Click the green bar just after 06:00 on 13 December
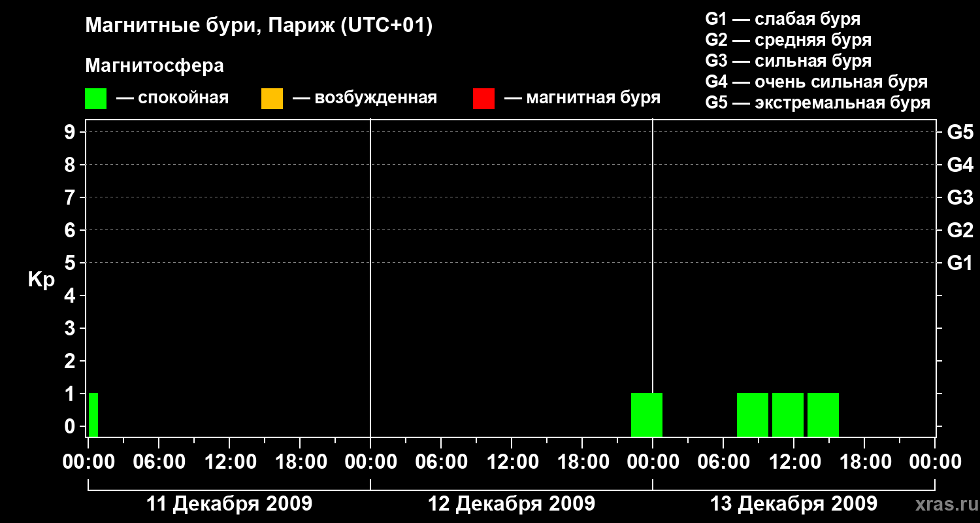The height and width of the screenshot is (523, 980). click(x=753, y=414)
